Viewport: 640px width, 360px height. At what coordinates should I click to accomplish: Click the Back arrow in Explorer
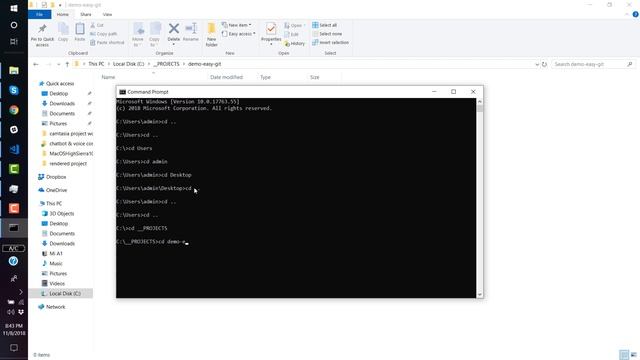click(36, 64)
